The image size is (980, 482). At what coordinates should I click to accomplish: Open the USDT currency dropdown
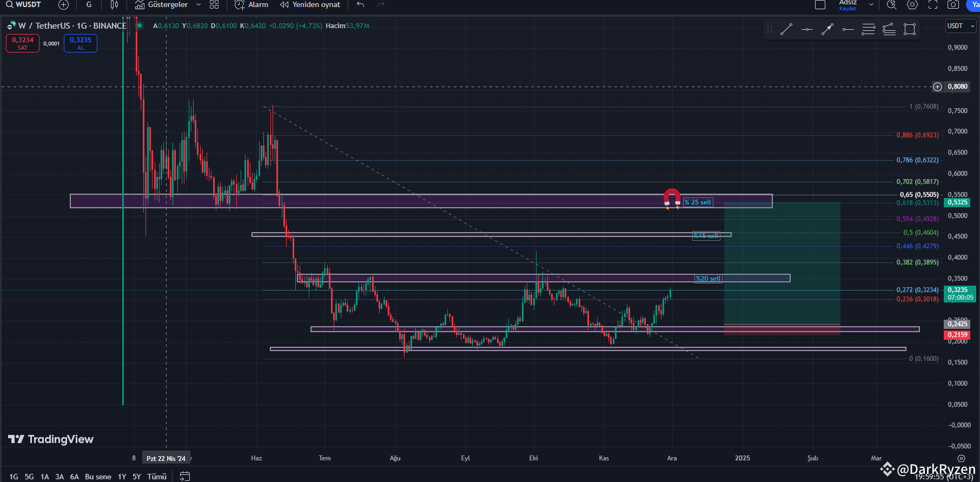click(961, 26)
